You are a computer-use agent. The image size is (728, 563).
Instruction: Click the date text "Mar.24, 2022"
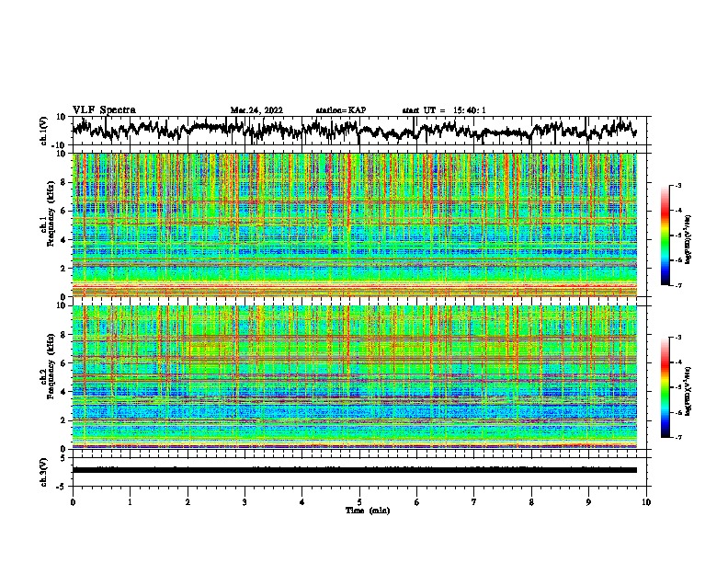point(256,110)
